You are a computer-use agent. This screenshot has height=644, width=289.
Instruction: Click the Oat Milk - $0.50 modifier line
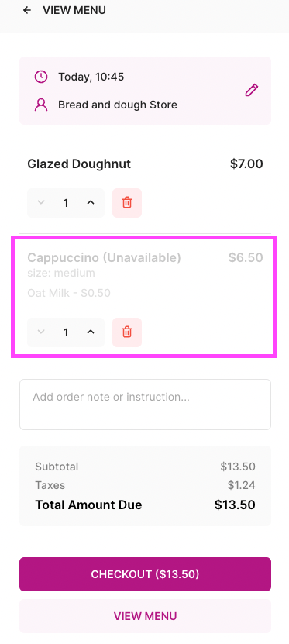(69, 293)
